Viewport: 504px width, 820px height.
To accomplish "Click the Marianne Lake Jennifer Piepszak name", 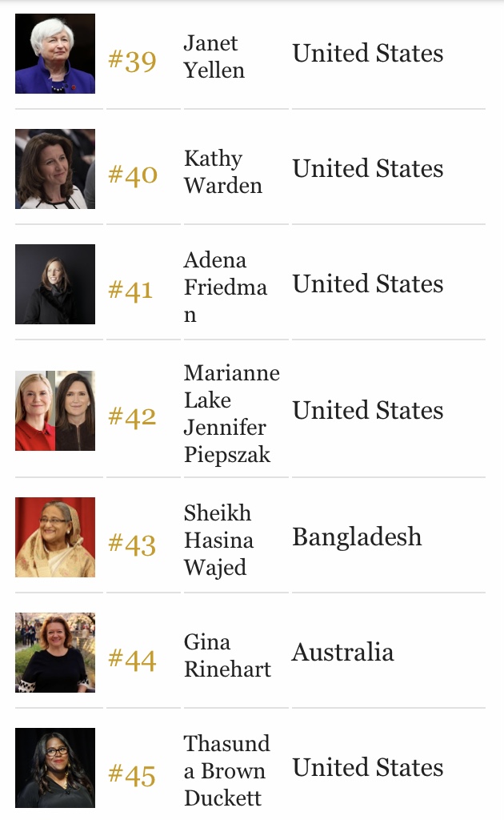I will click(x=232, y=414).
